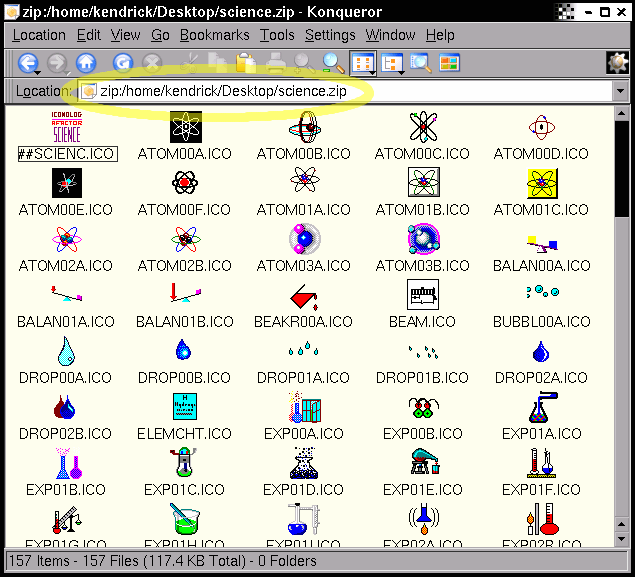Screen dimensions: 635x577
Task: Reload the current archive view
Action: pyautogui.click(x=122, y=63)
